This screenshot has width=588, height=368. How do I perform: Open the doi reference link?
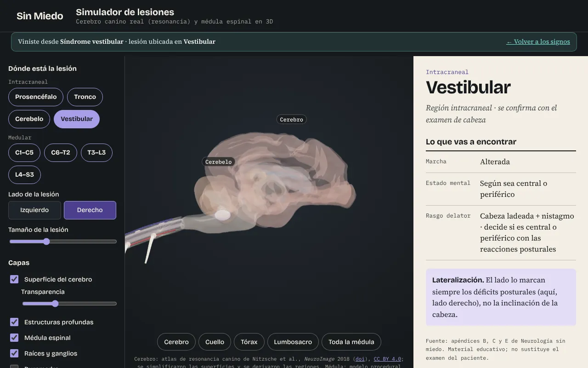360,359
